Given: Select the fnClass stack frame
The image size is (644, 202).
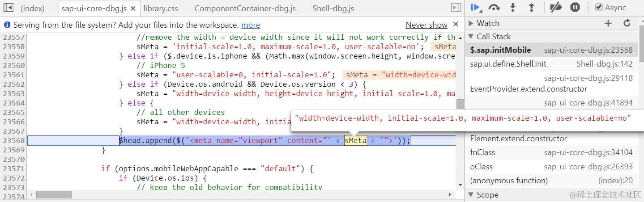Looking at the screenshot, I should [551, 152].
